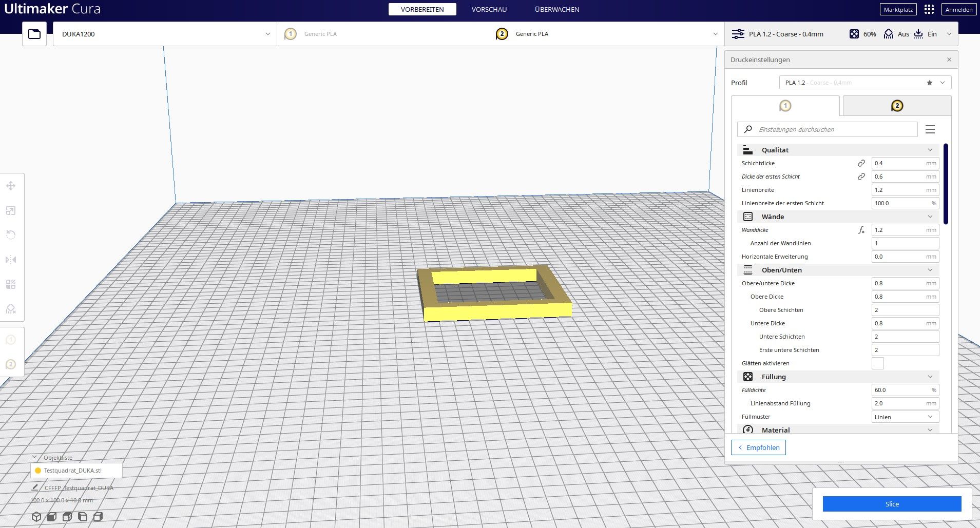
Task: Edit the job name pencil icon
Action: [35, 487]
